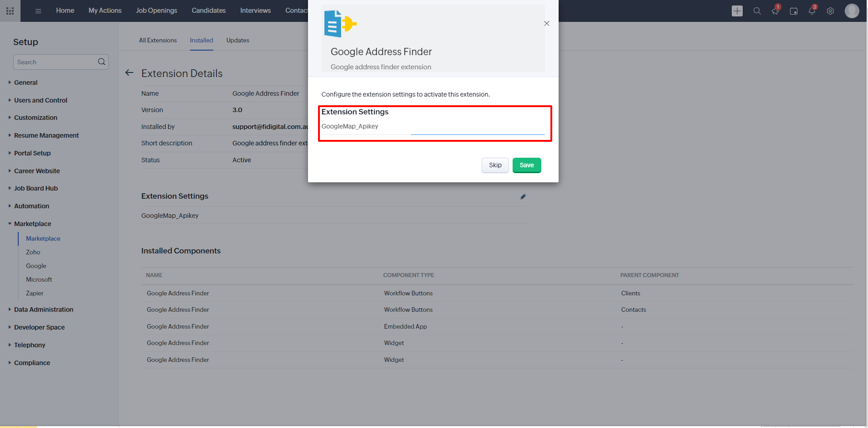The width and height of the screenshot is (868, 428).
Task: Collapse the Marketplace section
Action: click(x=32, y=224)
